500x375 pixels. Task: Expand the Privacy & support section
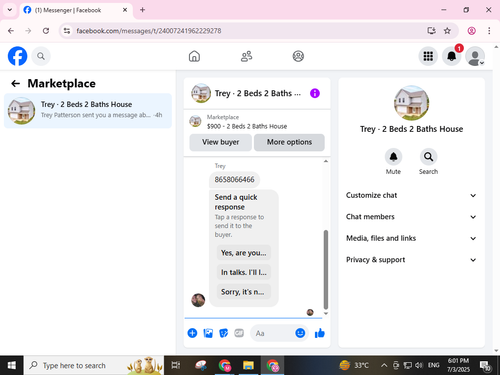tap(411, 260)
